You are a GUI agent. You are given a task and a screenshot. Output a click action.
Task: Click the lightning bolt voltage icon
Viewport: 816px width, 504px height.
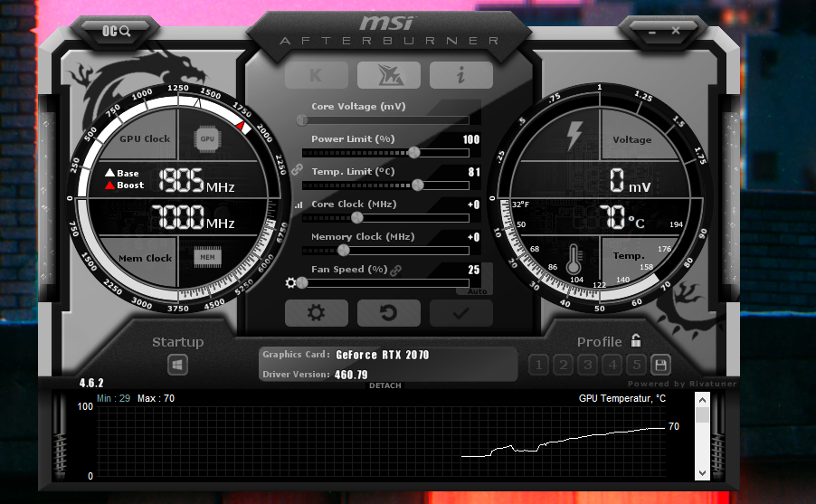point(574,137)
